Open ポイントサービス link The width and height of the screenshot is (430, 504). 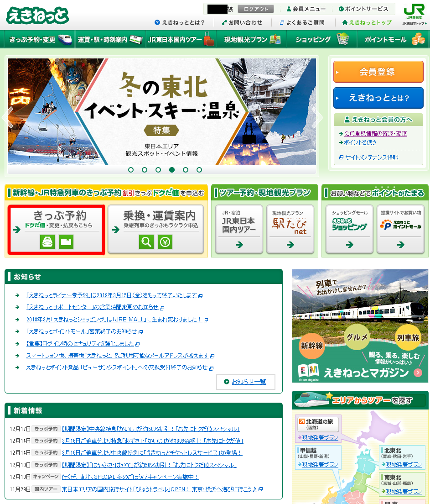click(363, 9)
